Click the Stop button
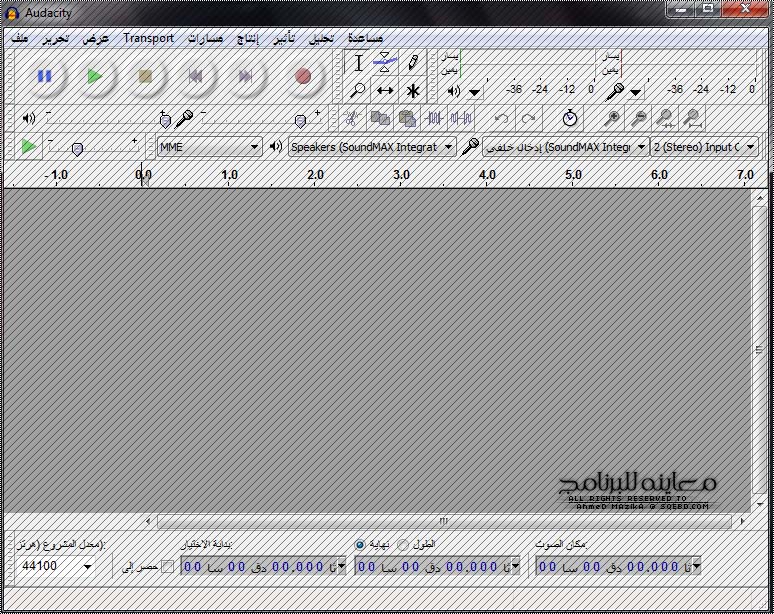774x614 pixels. [x=146, y=76]
